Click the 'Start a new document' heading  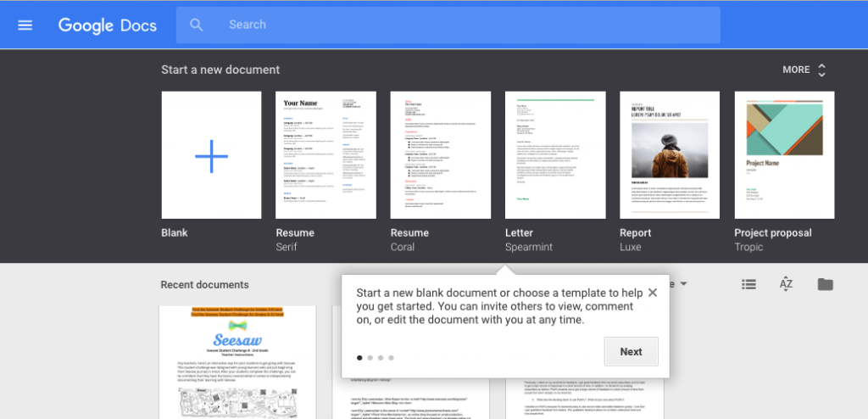coord(220,70)
